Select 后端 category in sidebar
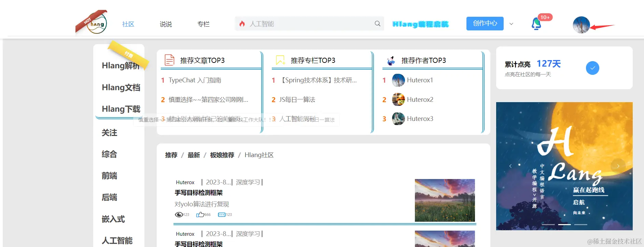This screenshot has width=644, height=247. (109, 197)
